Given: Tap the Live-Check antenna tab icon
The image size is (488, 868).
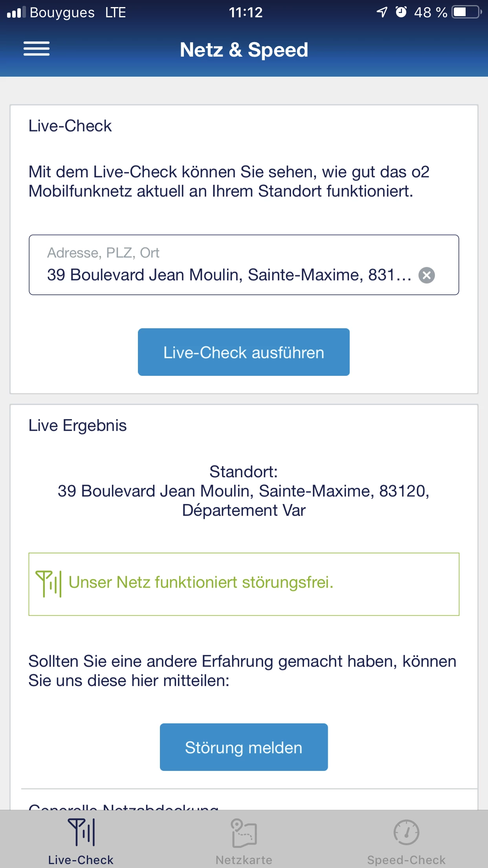Looking at the screenshot, I should [81, 832].
